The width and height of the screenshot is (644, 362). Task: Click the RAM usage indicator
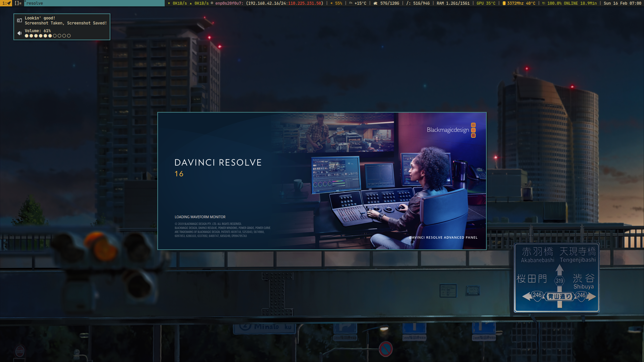pos(453,3)
